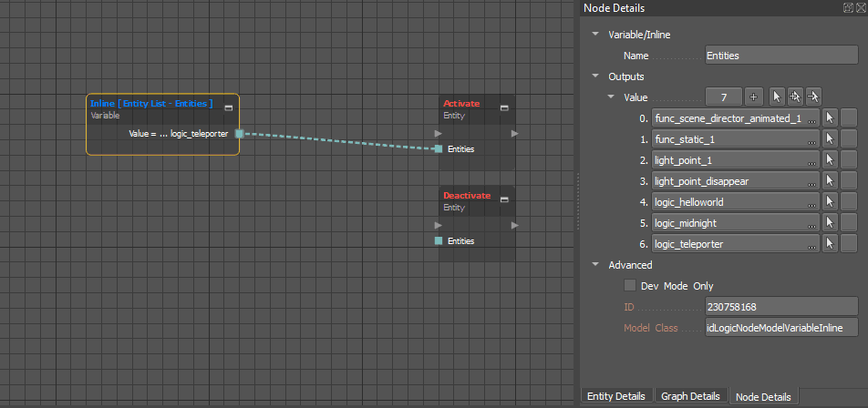This screenshot has width=868, height=408.
Task: Click Deactivate node's execution input arrow
Action: click(438, 225)
